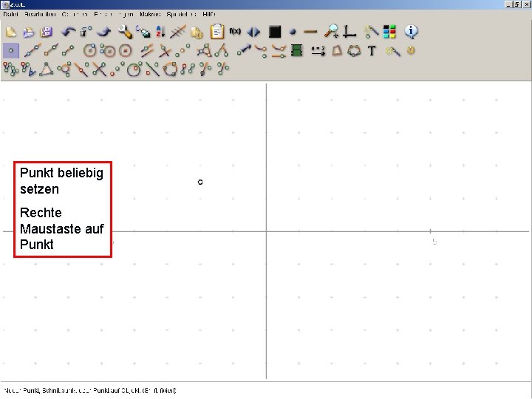This screenshot has height=399, width=532.
Task: Click the New construction file icon
Action: click(11, 32)
